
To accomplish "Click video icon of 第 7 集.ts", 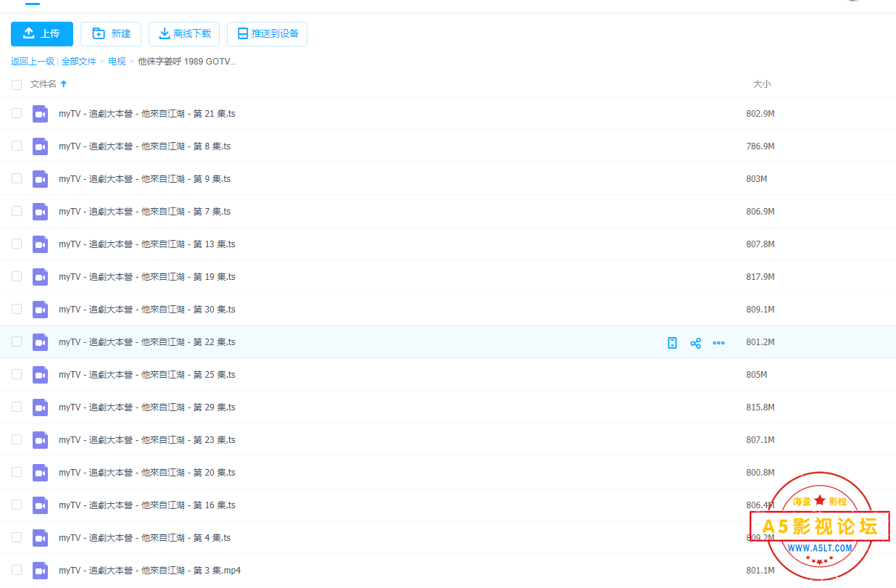I will coord(41,212).
